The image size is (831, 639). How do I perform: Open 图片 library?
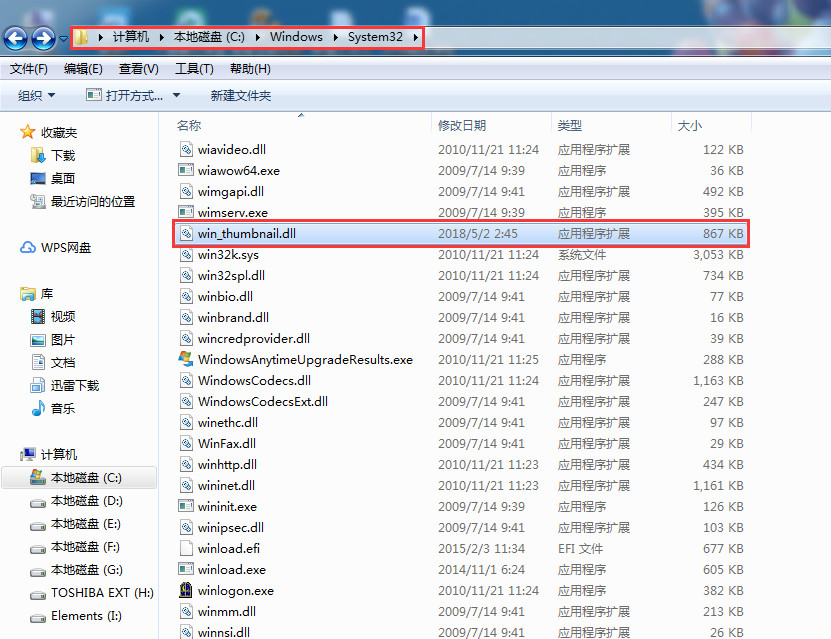pyautogui.click(x=53, y=340)
